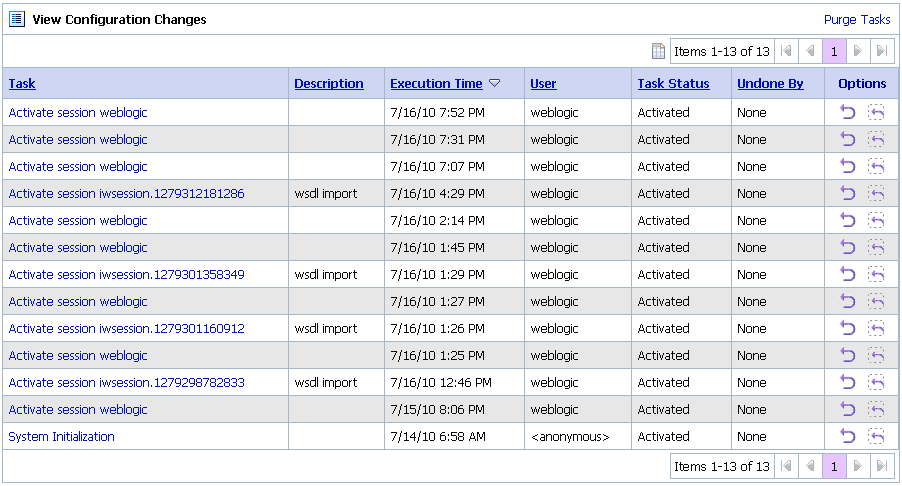902x486 pixels.
Task: Undo the 7:52 PM Activate session task
Action: 848,112
